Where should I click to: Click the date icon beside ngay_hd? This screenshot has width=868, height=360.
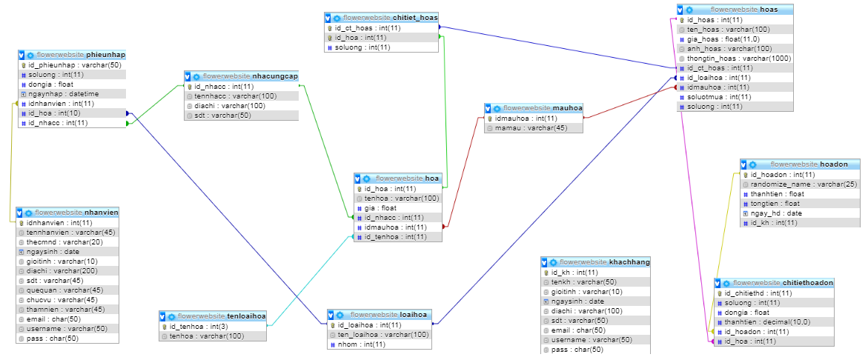click(746, 213)
